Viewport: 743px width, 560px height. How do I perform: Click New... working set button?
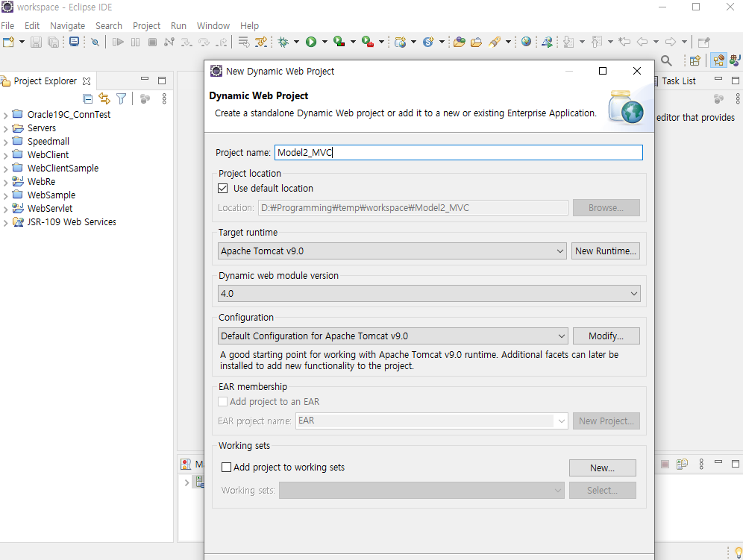(x=602, y=468)
